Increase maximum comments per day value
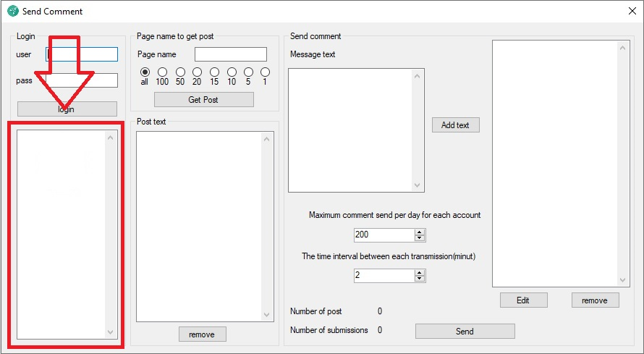This screenshot has height=354, width=644. coord(420,232)
